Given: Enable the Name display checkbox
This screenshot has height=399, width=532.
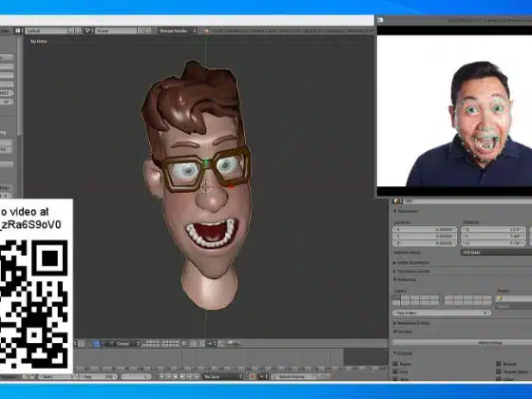Looking at the screenshot, I should tap(395, 364).
